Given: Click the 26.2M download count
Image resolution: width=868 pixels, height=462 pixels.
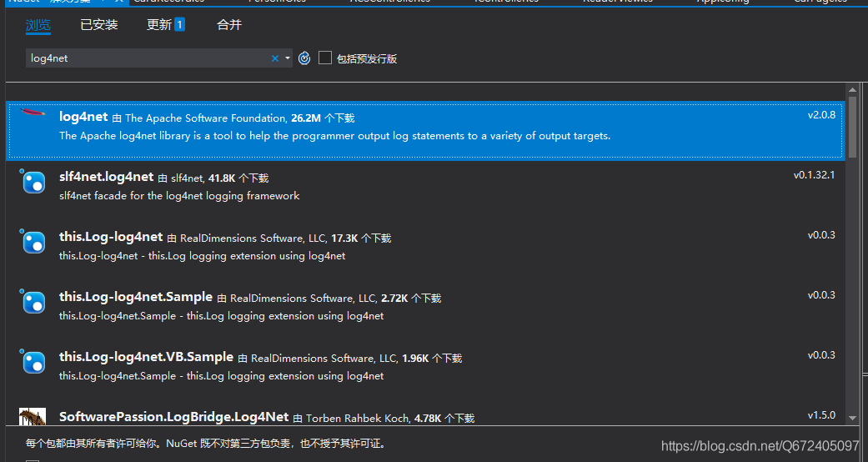Looking at the screenshot, I should 306,118.
